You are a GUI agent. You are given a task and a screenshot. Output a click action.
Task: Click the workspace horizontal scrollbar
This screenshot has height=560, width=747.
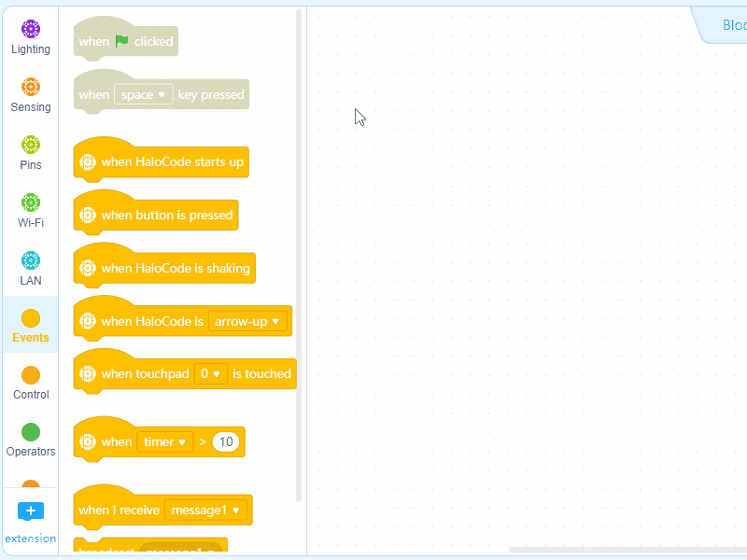(x=627, y=550)
